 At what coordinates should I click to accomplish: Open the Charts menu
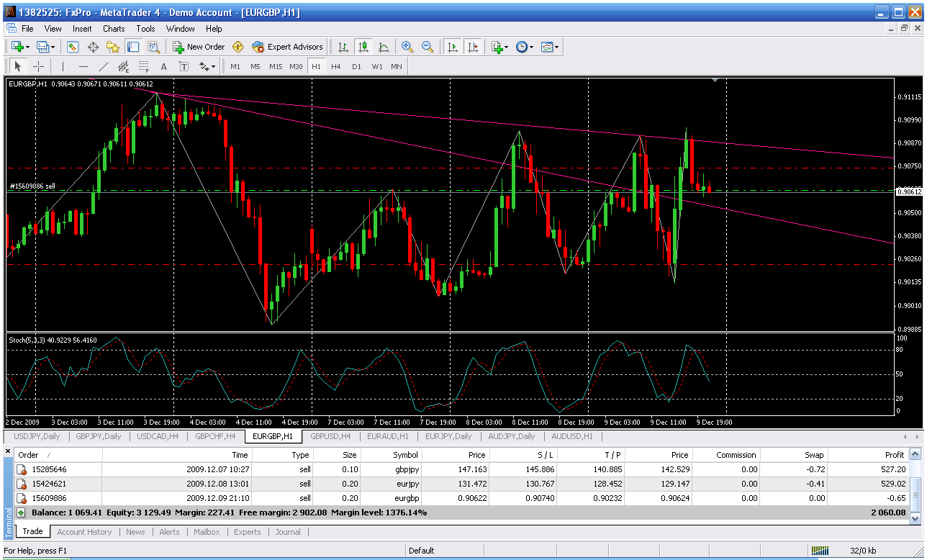114,29
